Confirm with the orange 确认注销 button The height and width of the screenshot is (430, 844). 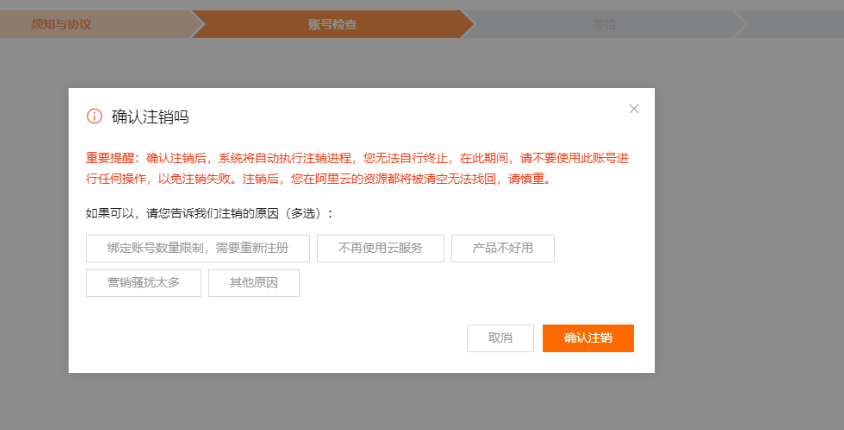(x=588, y=338)
